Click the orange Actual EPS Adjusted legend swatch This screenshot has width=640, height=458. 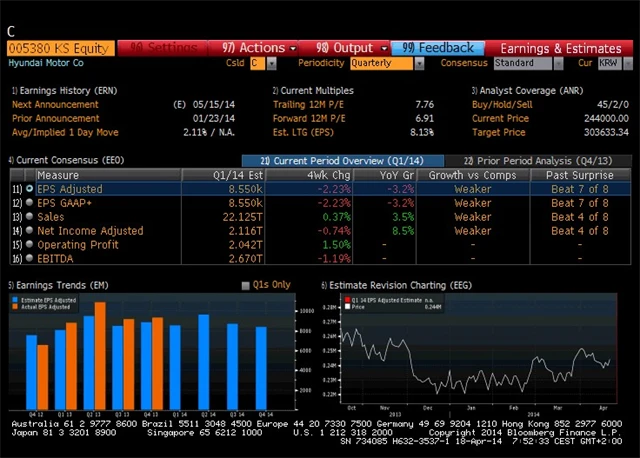[18, 304]
